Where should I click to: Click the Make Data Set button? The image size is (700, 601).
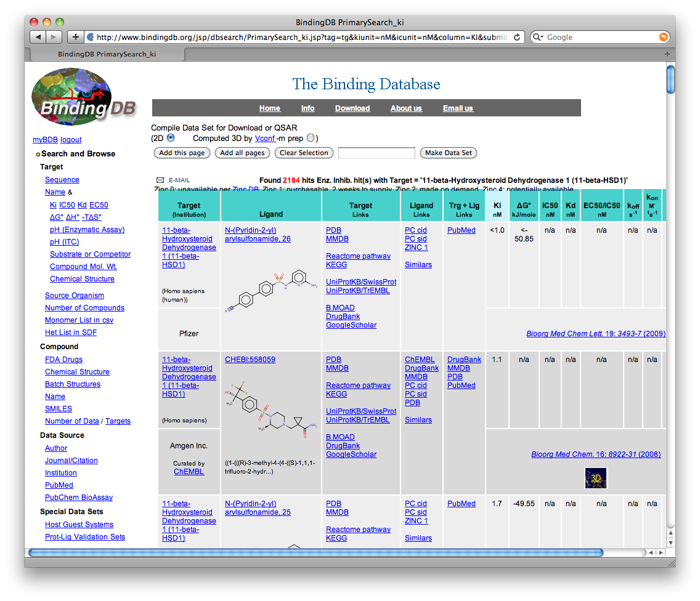click(448, 153)
